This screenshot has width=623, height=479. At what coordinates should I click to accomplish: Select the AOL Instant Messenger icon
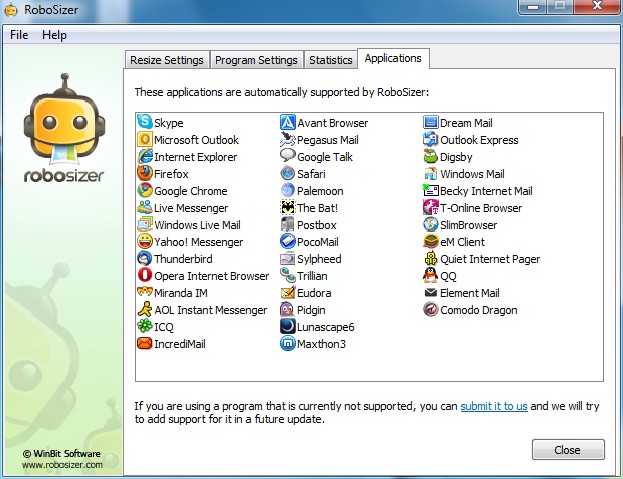[x=145, y=309]
